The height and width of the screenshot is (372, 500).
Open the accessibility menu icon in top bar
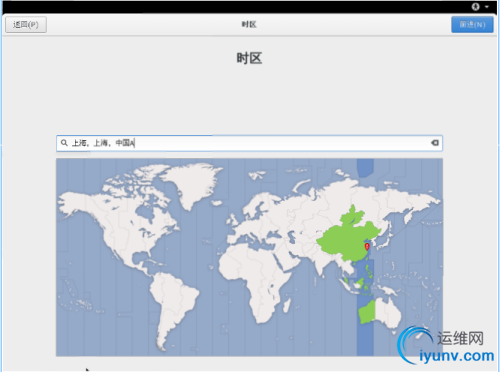[476, 6]
